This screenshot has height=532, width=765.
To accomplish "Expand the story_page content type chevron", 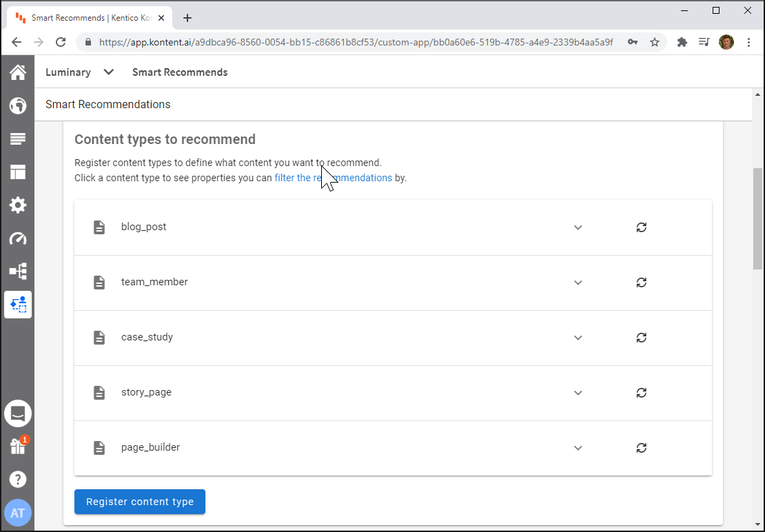I will point(578,392).
